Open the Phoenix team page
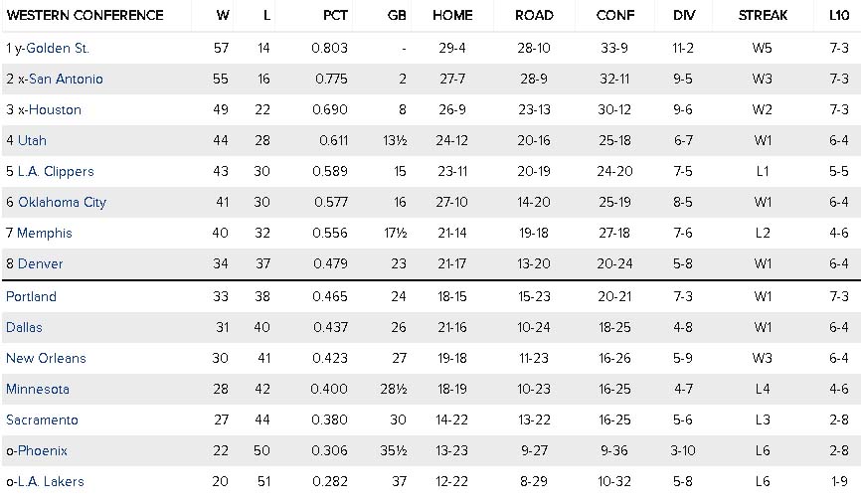 click(42, 450)
